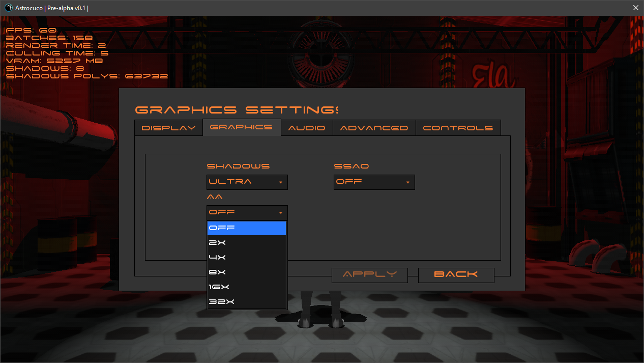Collapse the AA dropdown showing Off
644x363 pixels.
[247, 213]
